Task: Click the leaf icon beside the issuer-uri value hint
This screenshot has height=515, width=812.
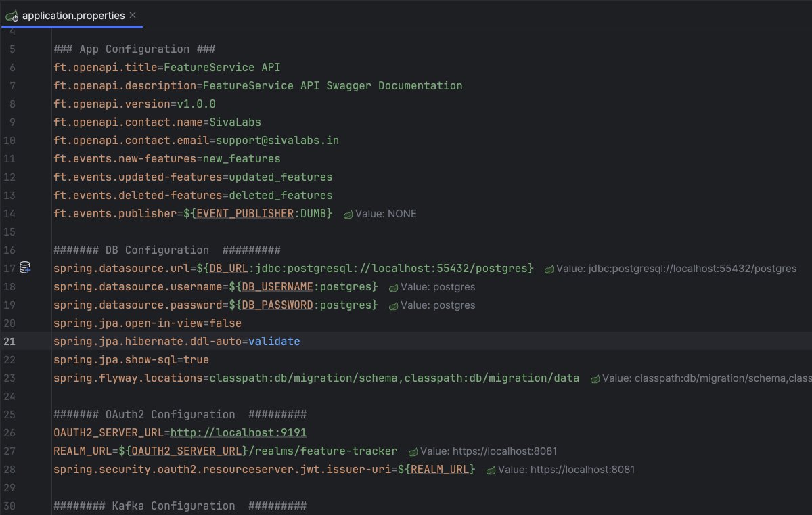Action: (x=491, y=470)
